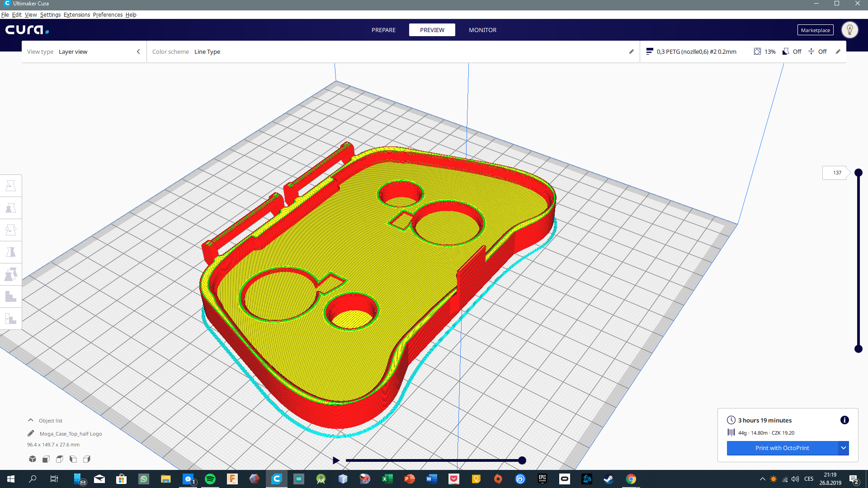Open Google Chrome from the taskbar
This screenshot has height=488, width=868.
[631, 479]
